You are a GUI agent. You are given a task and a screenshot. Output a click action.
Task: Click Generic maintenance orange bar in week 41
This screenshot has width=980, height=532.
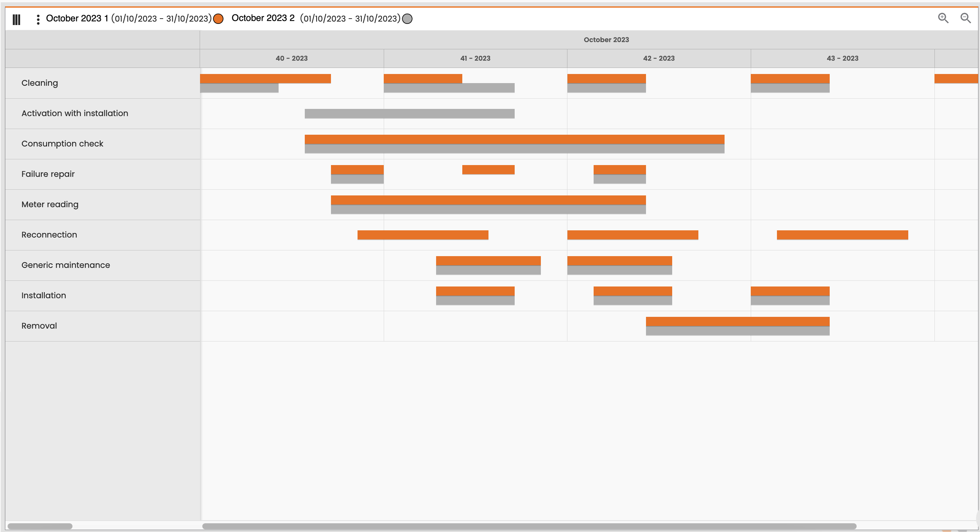[x=488, y=260]
